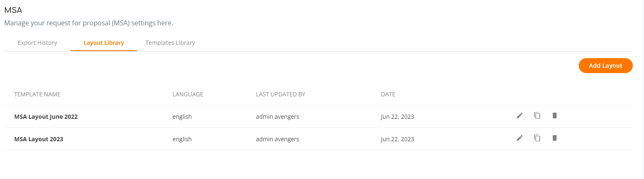Open MSA Layout June 2022 name

46,117
